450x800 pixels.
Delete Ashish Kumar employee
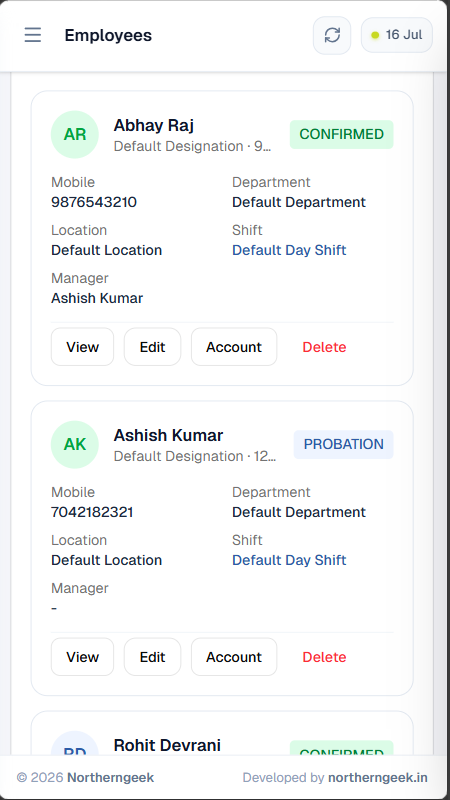[324, 657]
